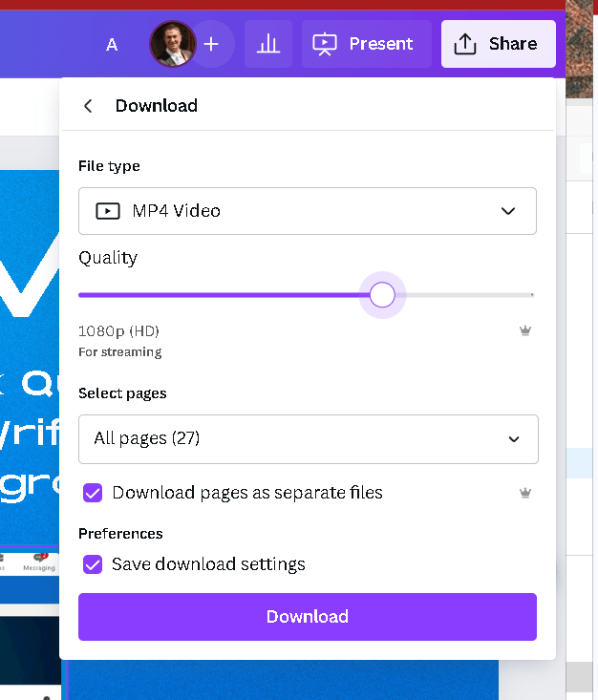Go back using the Download panel back arrow

[88, 106]
